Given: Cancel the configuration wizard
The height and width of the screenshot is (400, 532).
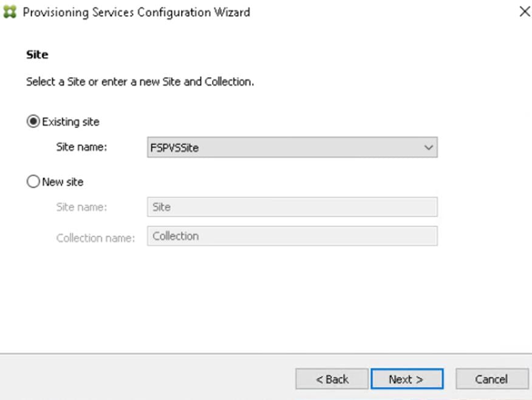Looking at the screenshot, I should [x=492, y=379].
